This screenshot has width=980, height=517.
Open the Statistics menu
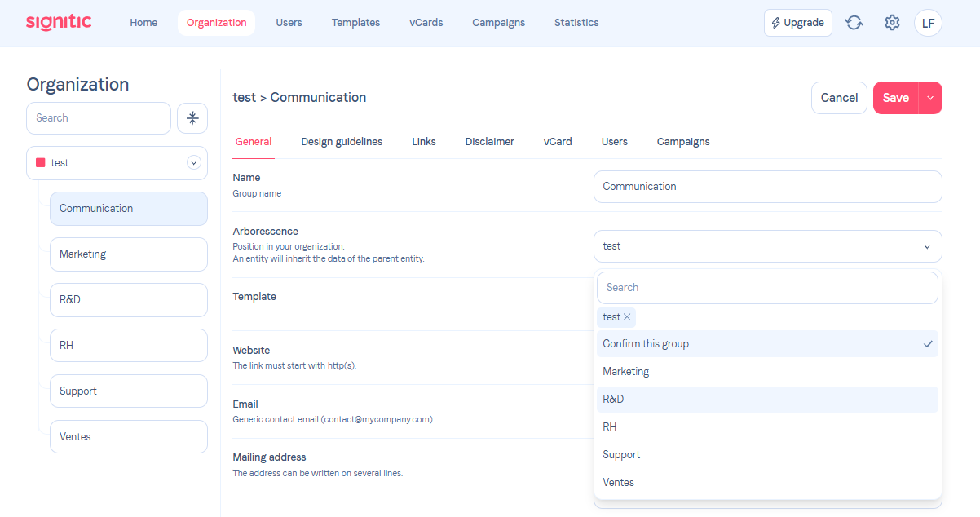pyautogui.click(x=576, y=23)
